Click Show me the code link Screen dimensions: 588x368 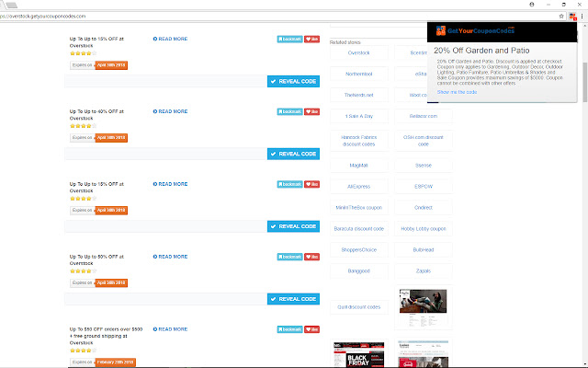pyautogui.click(x=457, y=92)
